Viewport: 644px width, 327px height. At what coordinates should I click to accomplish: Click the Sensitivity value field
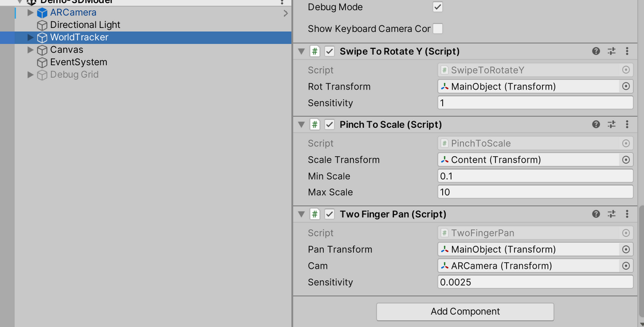[x=534, y=103]
